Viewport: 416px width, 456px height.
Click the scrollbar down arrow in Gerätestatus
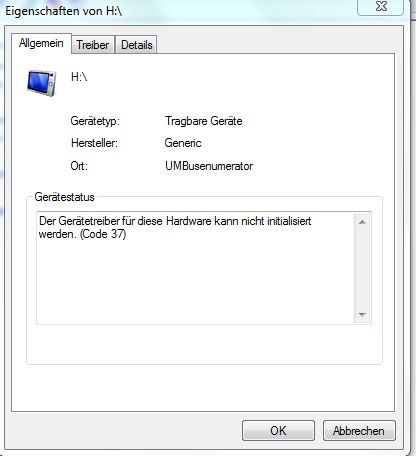[362, 315]
